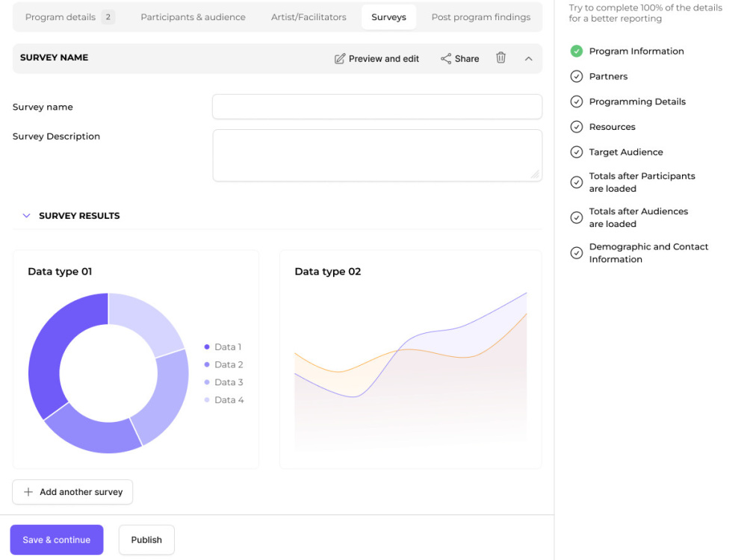Screen dimensions: 747x560
Task: Toggle the Demographic and Contact Information check
Action: coord(576,252)
